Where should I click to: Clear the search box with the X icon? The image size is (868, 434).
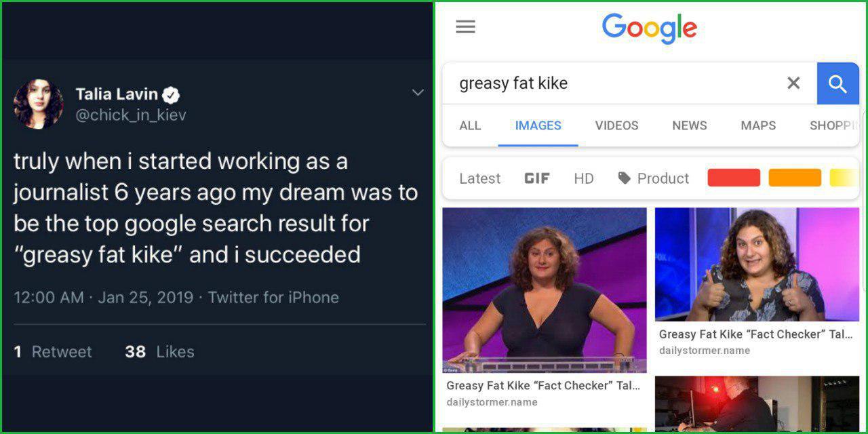(793, 83)
